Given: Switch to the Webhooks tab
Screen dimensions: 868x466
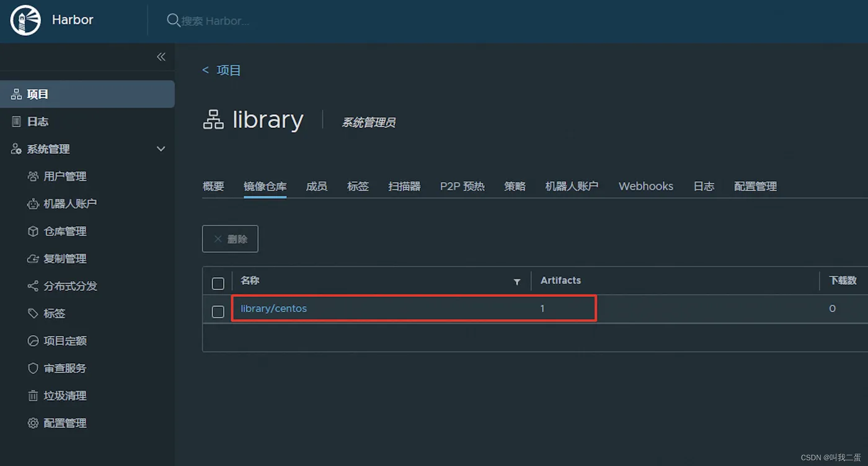Looking at the screenshot, I should (x=646, y=186).
